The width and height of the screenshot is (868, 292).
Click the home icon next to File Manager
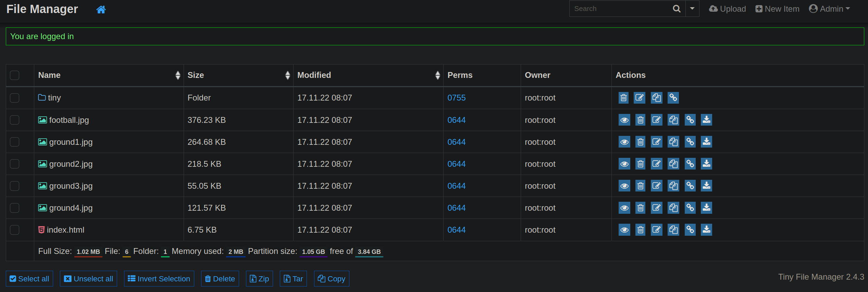coord(101,10)
